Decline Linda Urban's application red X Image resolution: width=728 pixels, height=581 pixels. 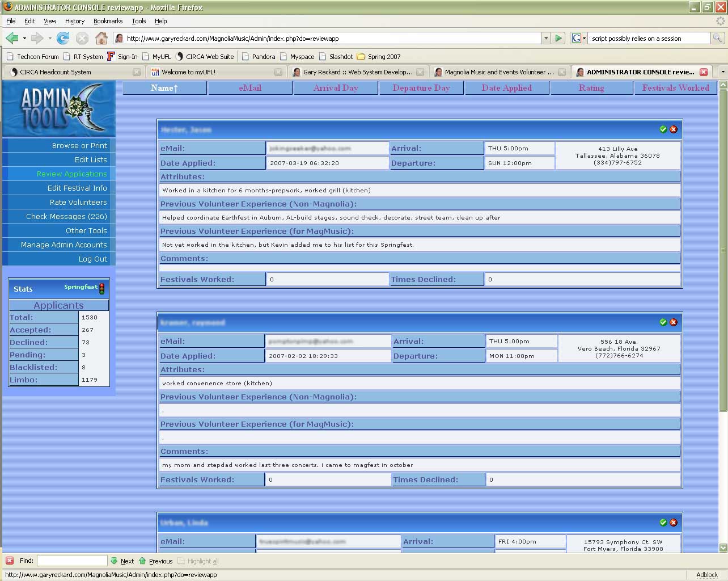pyautogui.click(x=674, y=523)
